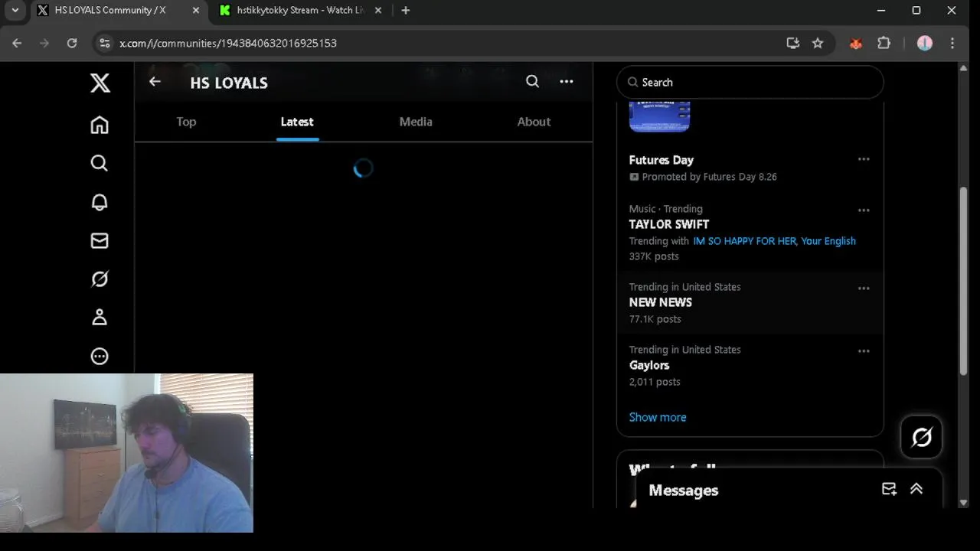980x551 pixels.
Task: Click the 2,011 posts count
Action: [655, 382]
